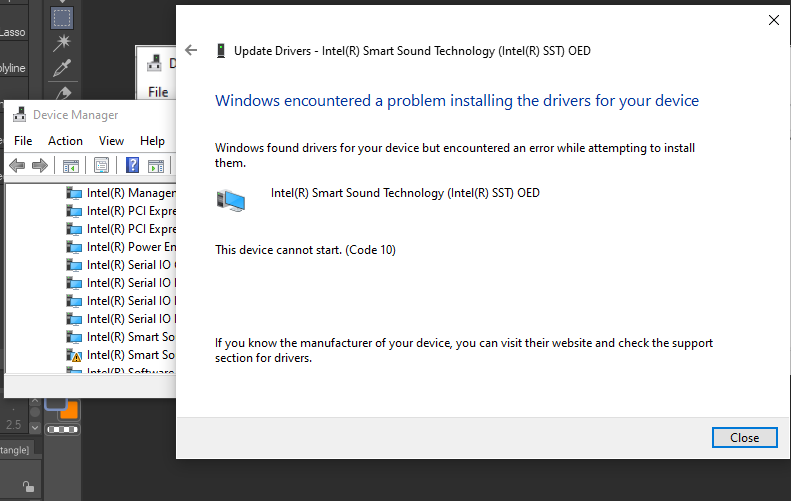Click the orange color swatch in paint app
This screenshot has width=791, height=501.
pos(70,410)
